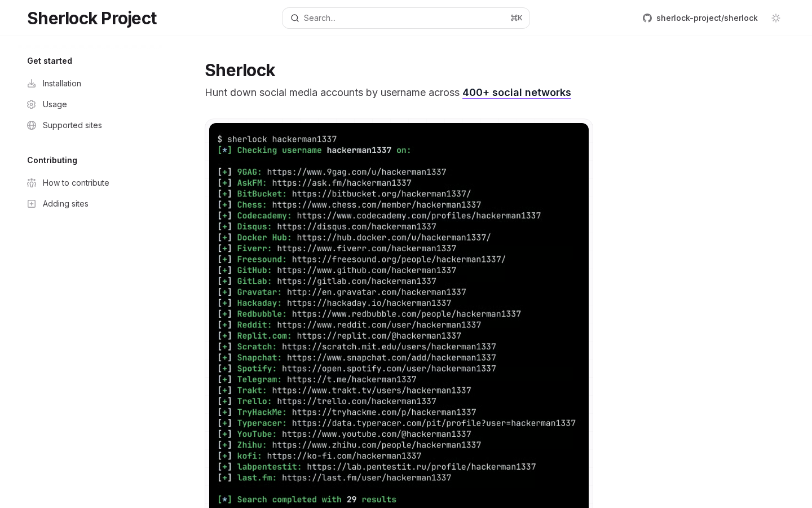The image size is (812, 508).
Task: Click the GitHub logo icon in header
Action: (x=647, y=18)
